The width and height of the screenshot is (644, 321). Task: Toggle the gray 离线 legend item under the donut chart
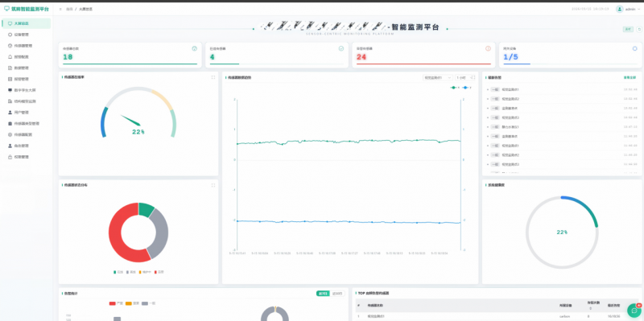[x=131, y=272]
